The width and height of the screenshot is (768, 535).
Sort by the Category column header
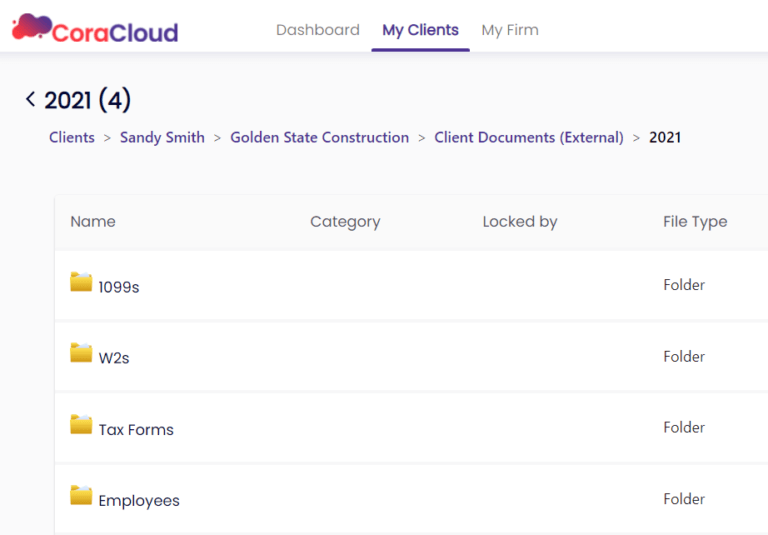pyautogui.click(x=345, y=222)
